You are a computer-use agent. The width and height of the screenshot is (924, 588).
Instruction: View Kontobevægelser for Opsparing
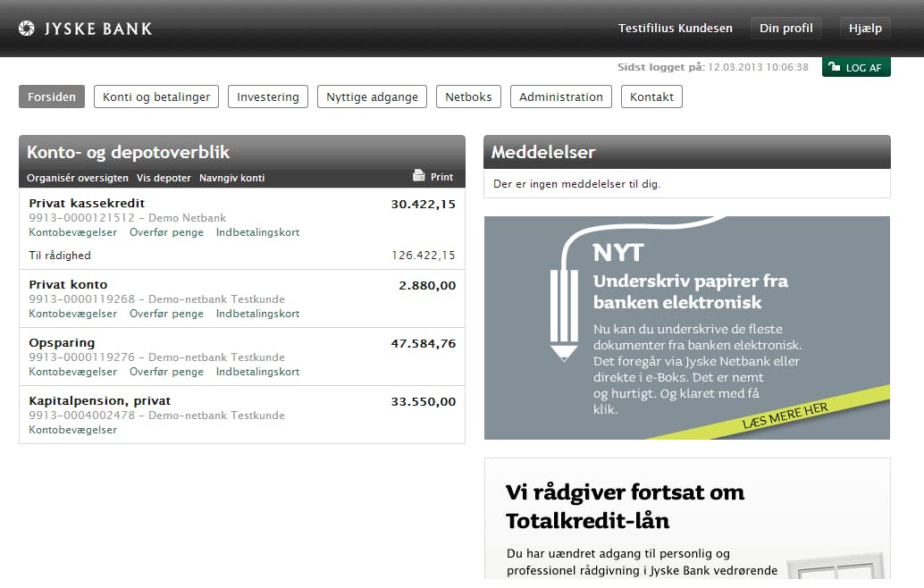pyautogui.click(x=73, y=372)
